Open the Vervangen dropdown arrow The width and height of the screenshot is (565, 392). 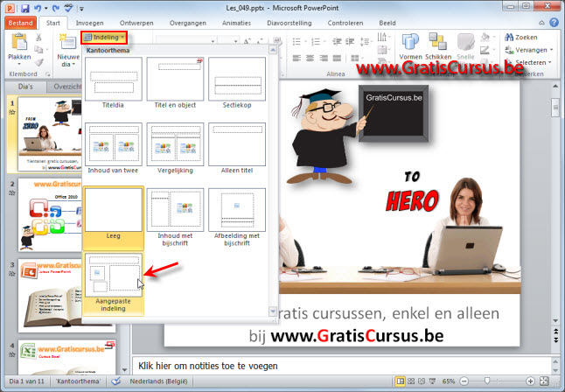click(x=551, y=50)
